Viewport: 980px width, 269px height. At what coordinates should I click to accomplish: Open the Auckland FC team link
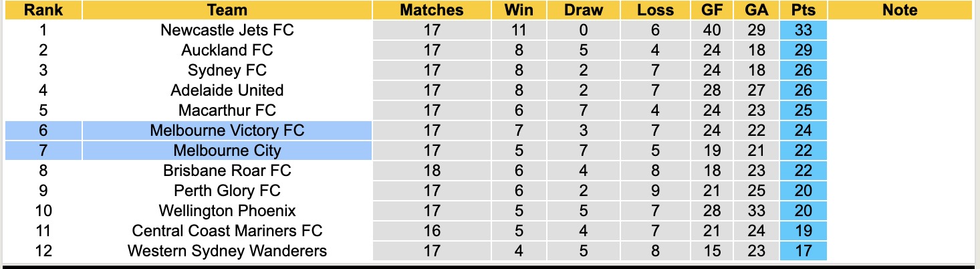click(227, 50)
